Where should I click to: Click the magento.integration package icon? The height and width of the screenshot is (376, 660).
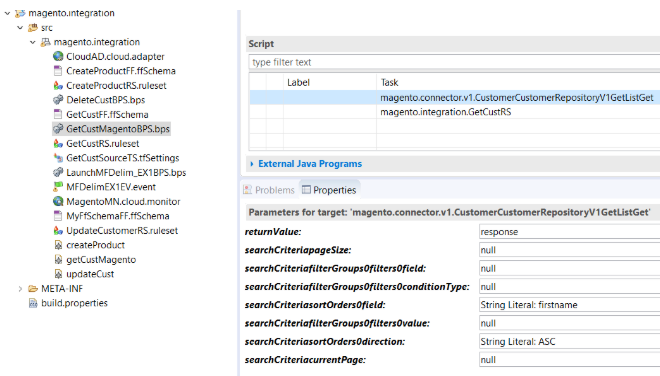coord(45,42)
